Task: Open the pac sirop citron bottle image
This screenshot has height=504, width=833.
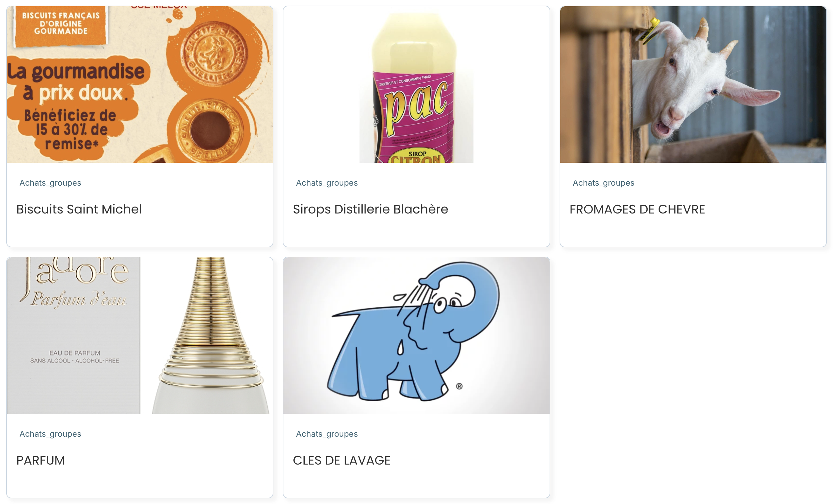Action: 416,85
